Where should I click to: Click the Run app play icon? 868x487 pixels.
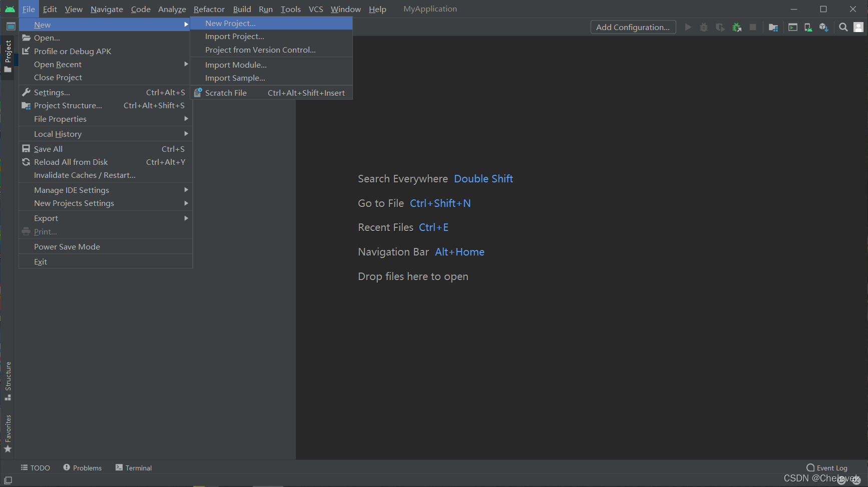(688, 27)
